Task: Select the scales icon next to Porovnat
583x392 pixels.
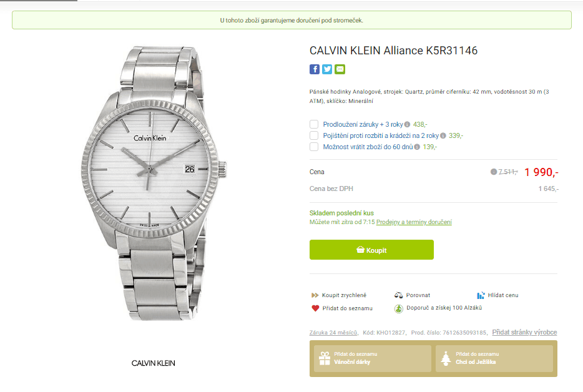Action: 398,295
